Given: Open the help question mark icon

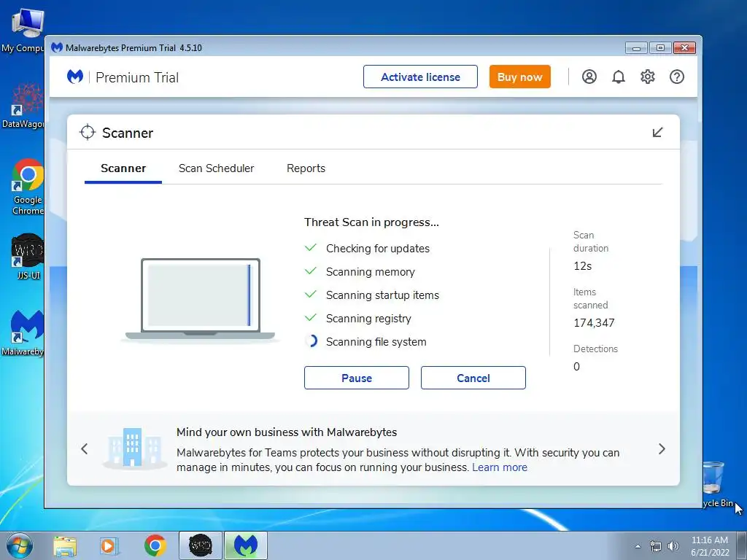Looking at the screenshot, I should (x=676, y=77).
